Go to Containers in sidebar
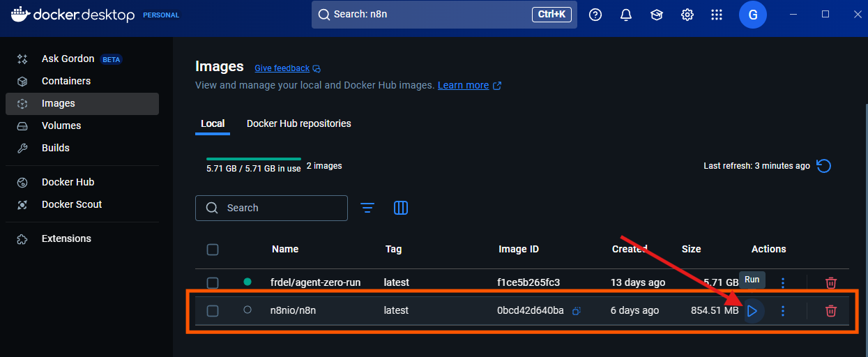The width and height of the screenshot is (868, 357). (82, 82)
